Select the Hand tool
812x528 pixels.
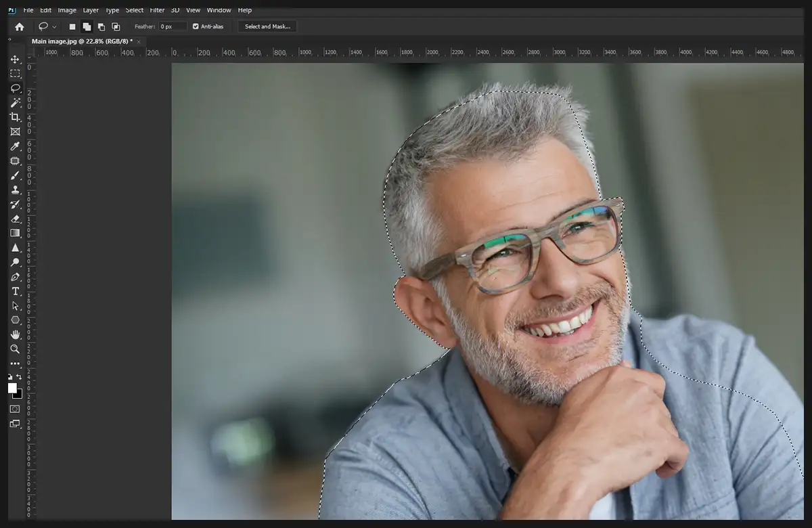[x=15, y=334]
